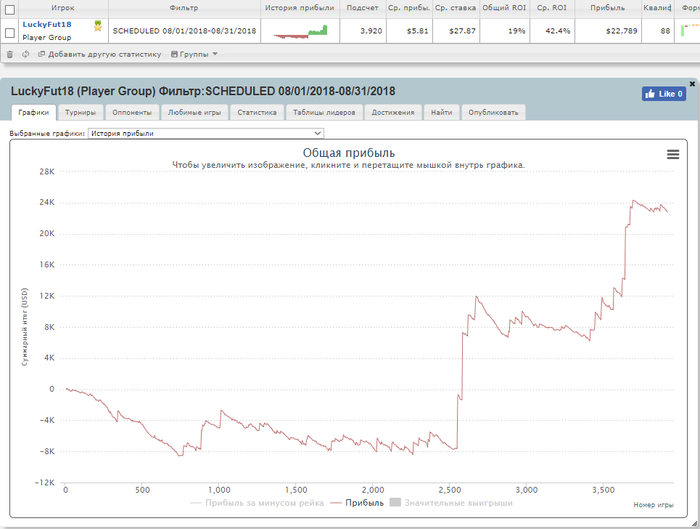Click the gold award star next to LuckyFut18

[98, 26]
